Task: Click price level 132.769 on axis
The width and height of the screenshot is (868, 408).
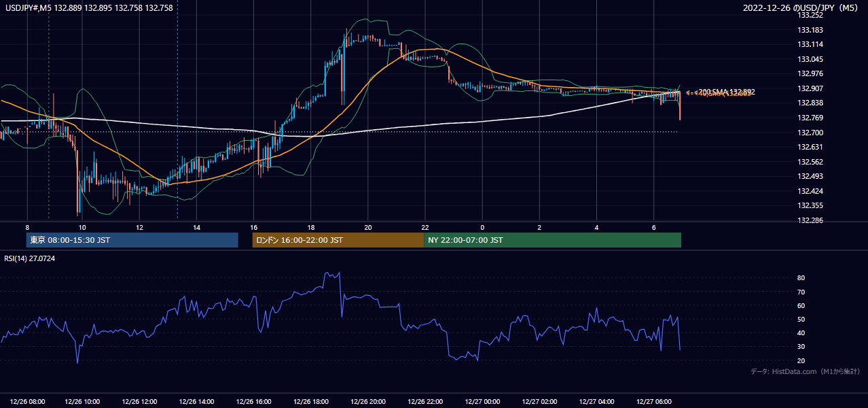Action: (810, 118)
